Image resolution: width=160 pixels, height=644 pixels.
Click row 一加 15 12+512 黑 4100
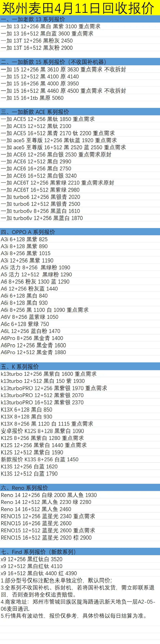[x=80, y=77]
